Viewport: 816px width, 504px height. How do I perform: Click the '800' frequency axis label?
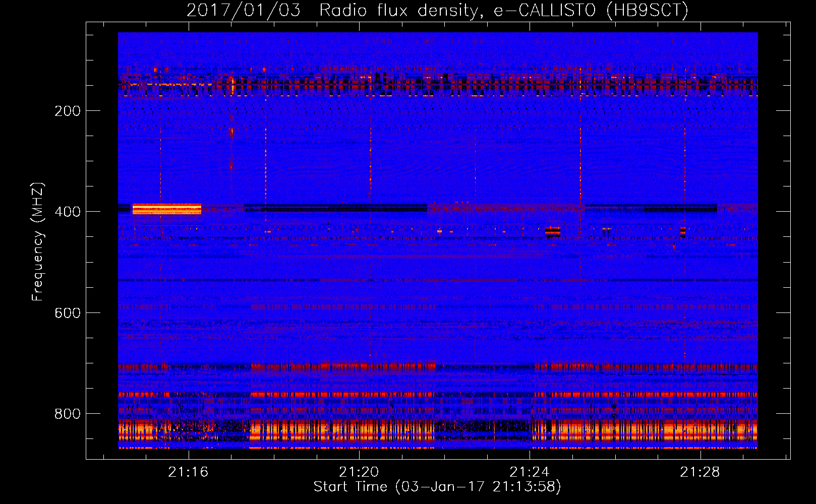point(68,414)
